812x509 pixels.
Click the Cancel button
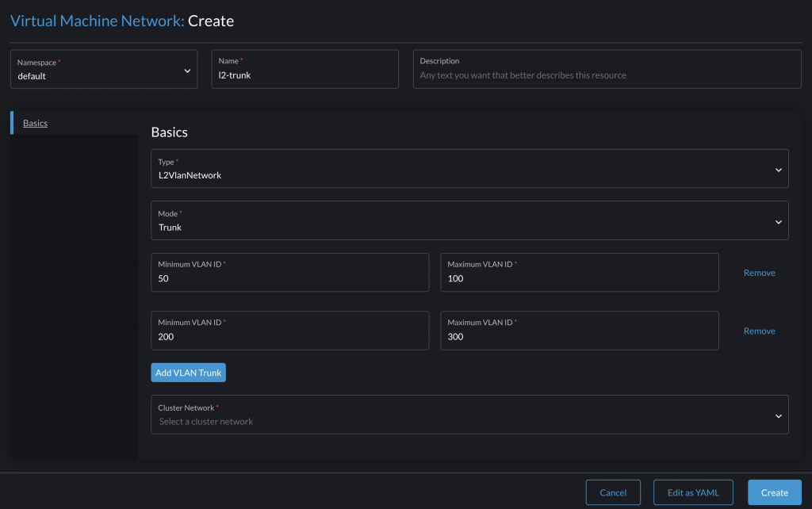(613, 492)
